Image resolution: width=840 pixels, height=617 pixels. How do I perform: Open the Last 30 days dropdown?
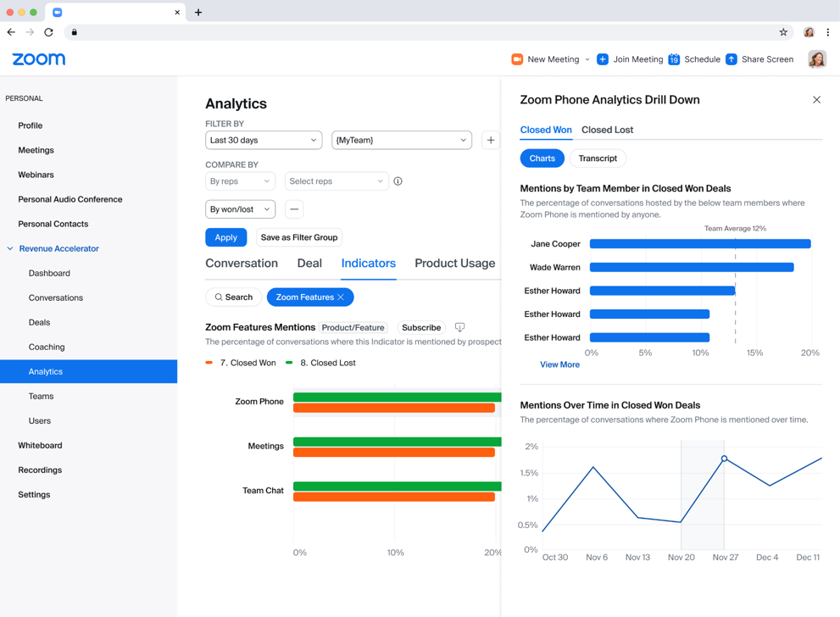pyautogui.click(x=264, y=141)
